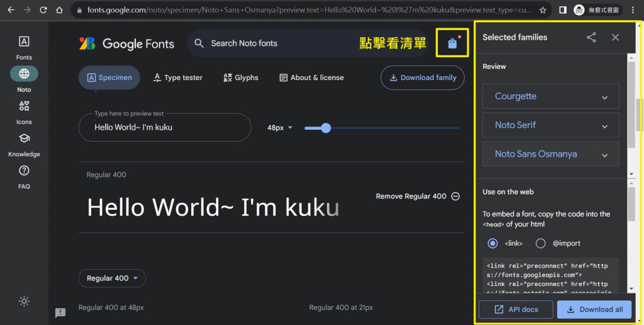Open the Noto globe section

[24, 79]
